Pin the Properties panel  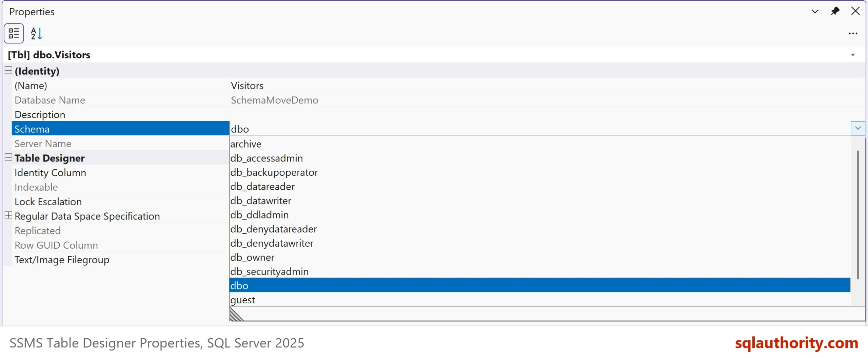click(x=835, y=11)
